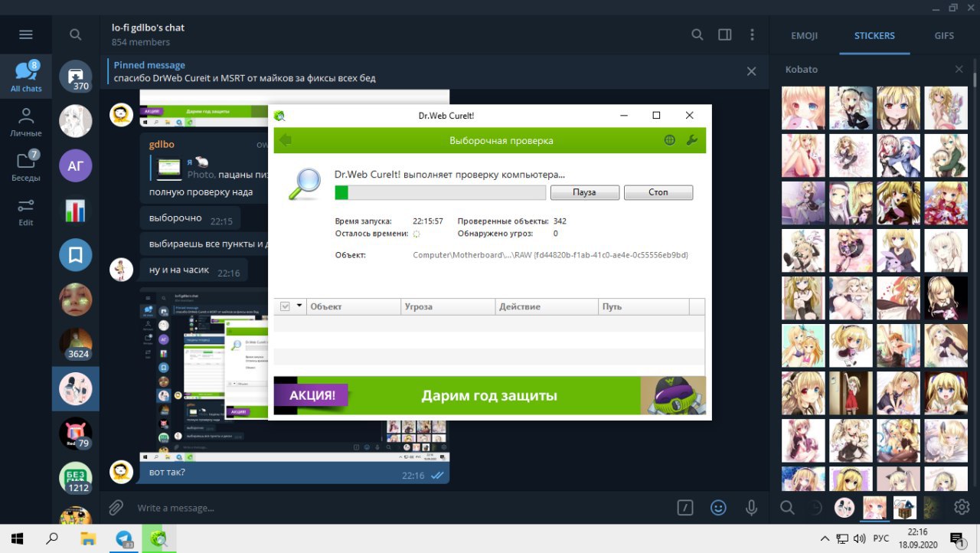The image size is (980, 553).
Task: Select selected Kobato pack icon in footer
Action: coord(874,507)
